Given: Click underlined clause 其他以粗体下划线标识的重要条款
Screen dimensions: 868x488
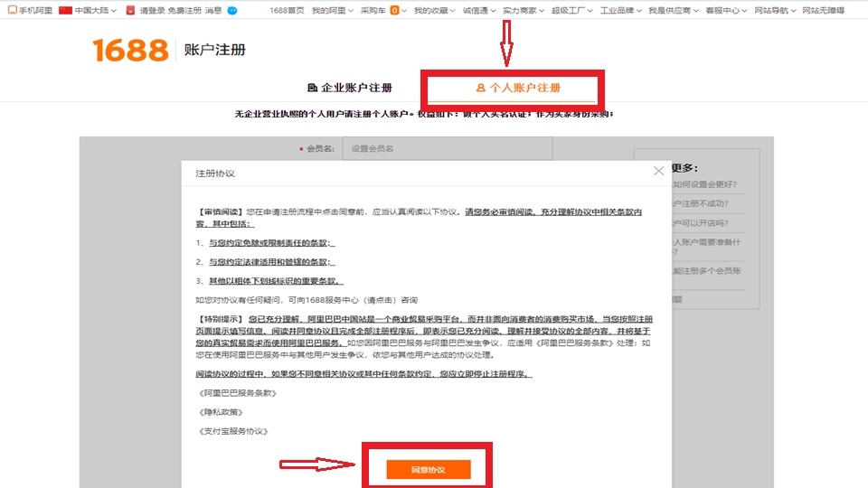Looking at the screenshot, I should tap(276, 280).
